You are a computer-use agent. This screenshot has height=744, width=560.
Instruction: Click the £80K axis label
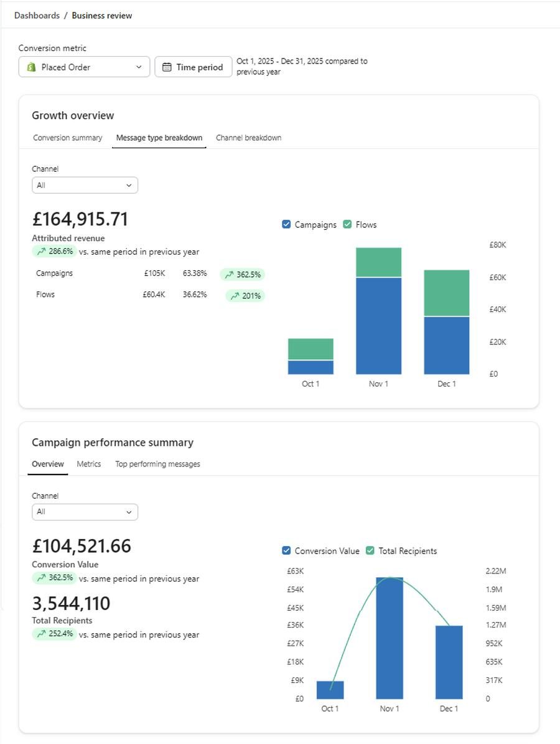pyautogui.click(x=498, y=245)
